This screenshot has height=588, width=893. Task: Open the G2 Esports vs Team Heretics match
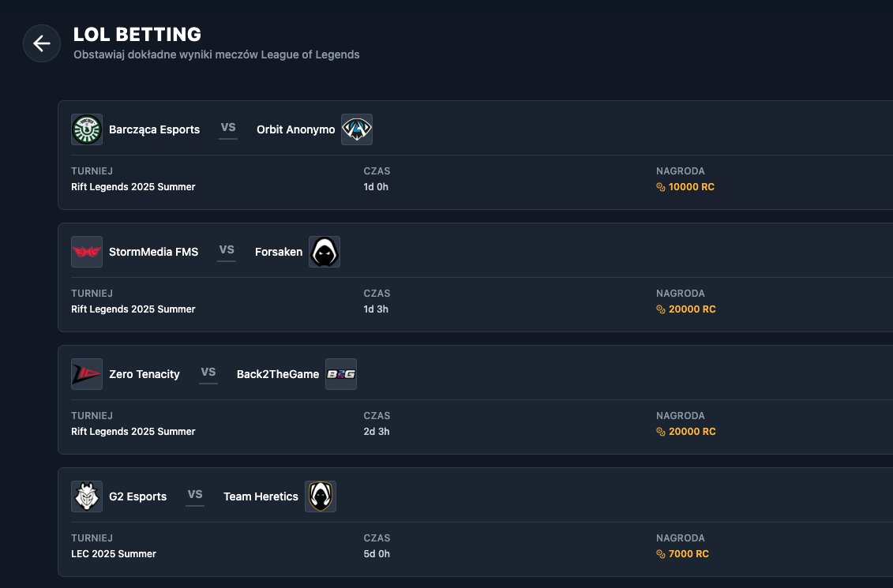coord(475,522)
